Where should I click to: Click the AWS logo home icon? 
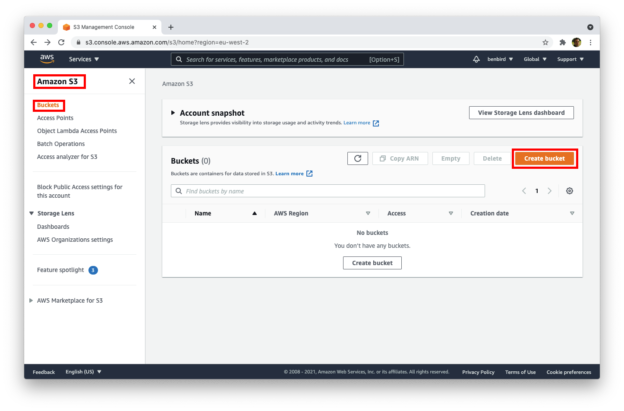47,58
